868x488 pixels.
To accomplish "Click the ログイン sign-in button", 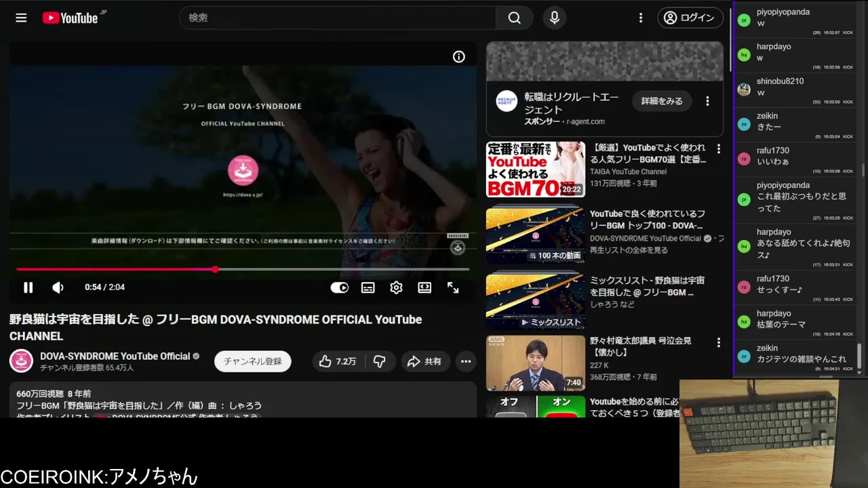I will (690, 18).
